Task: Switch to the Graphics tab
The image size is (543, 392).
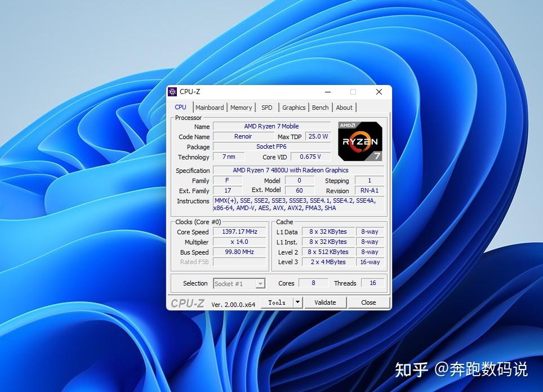Action: 293,107
